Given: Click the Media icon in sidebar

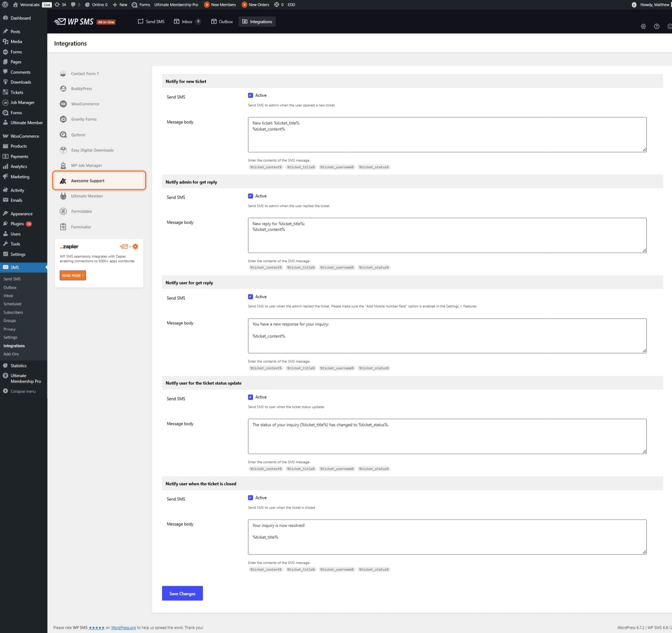Looking at the screenshot, I should click(5, 41).
